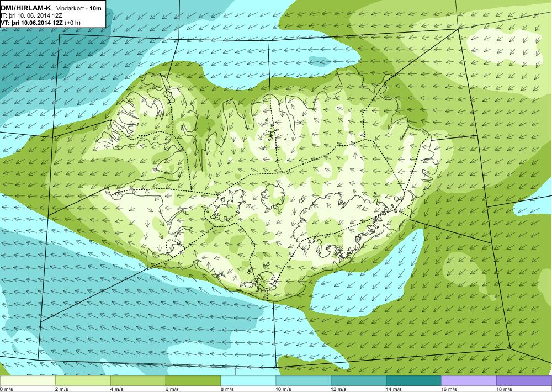
Task: Click the 12 m/s teal legend swatch
Action: tap(358, 381)
